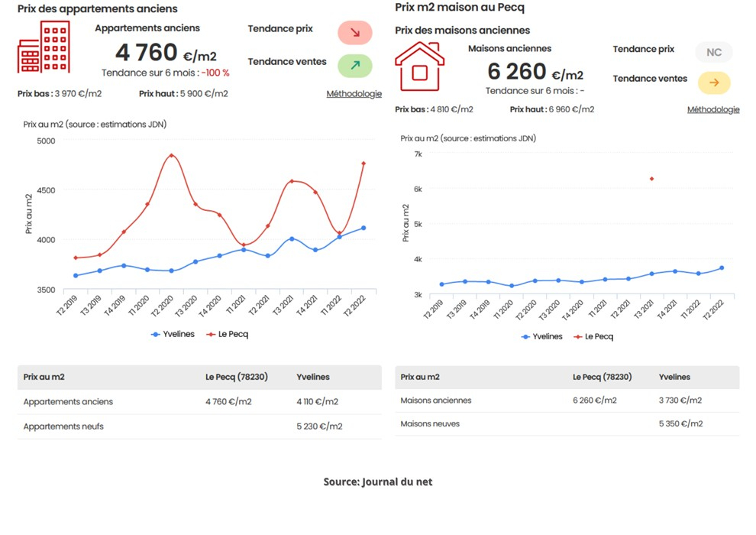Click the Yvelines T2 2022 point in apartments chart
This screenshot has width=756, height=535.
pyautogui.click(x=363, y=228)
